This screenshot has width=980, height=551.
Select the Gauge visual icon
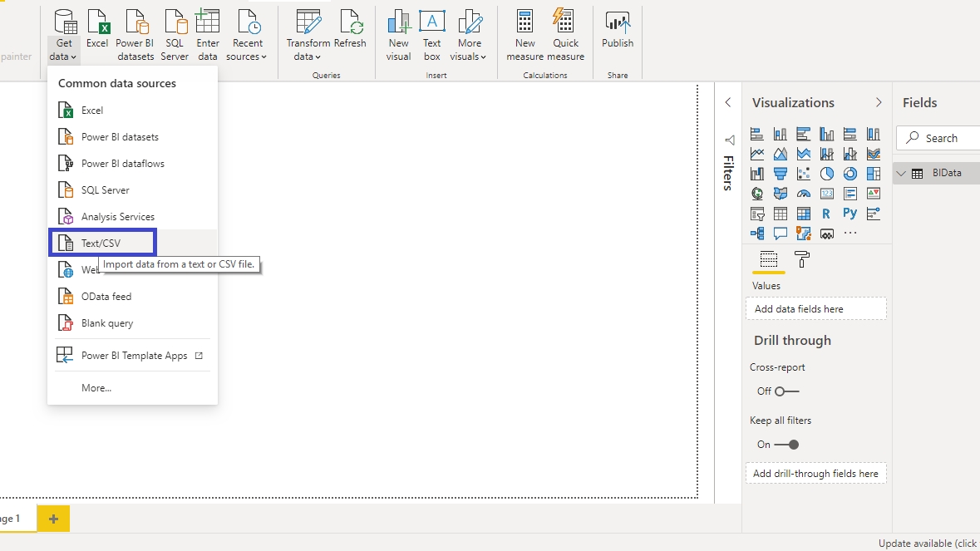point(803,194)
